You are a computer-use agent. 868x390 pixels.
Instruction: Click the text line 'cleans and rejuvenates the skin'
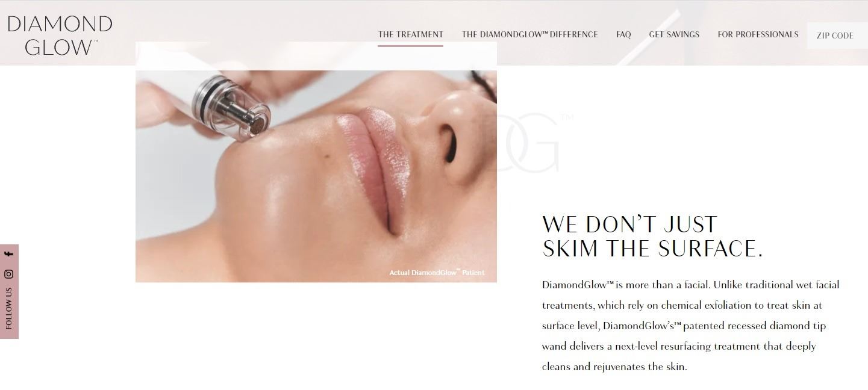(614, 367)
